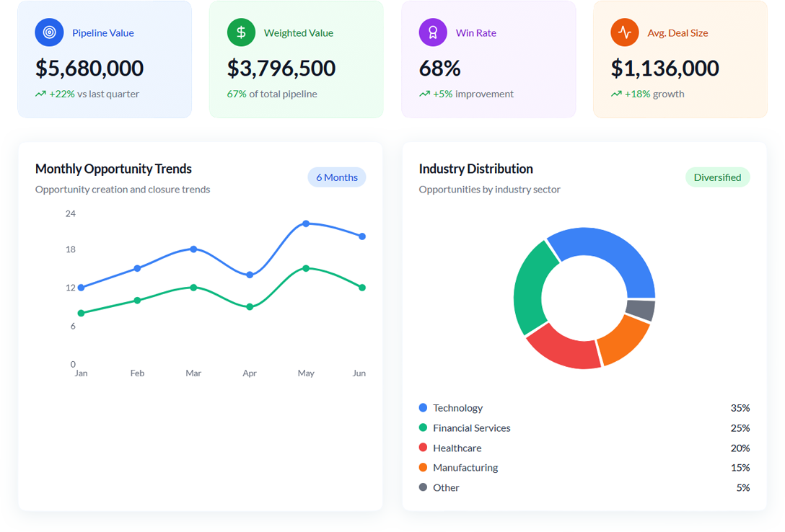The width and height of the screenshot is (785, 532).
Task: Click the 18 y-axis label
Action: (x=71, y=249)
